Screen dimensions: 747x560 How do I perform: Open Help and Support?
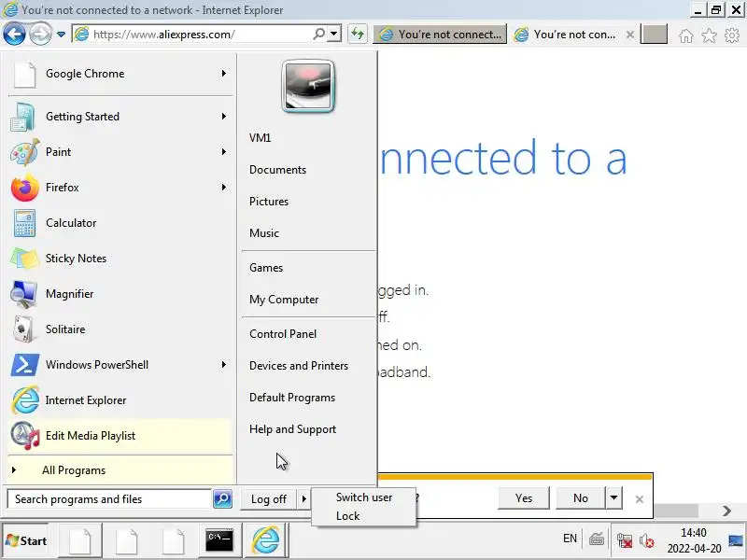pos(293,429)
